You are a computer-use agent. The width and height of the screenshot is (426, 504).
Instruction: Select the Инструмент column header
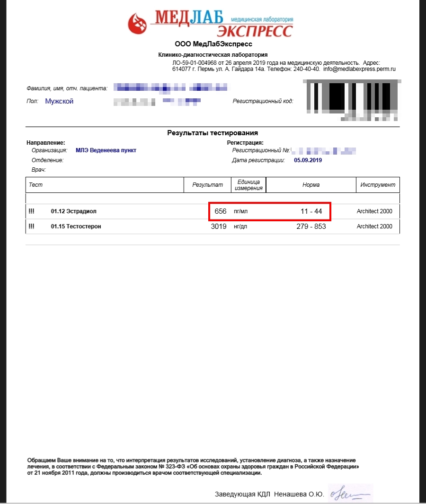pyautogui.click(x=379, y=185)
